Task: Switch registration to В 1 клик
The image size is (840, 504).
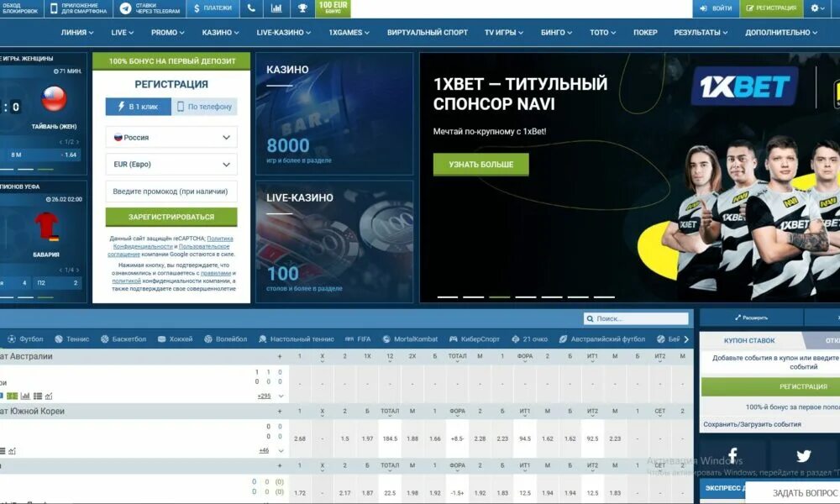Action: point(139,107)
